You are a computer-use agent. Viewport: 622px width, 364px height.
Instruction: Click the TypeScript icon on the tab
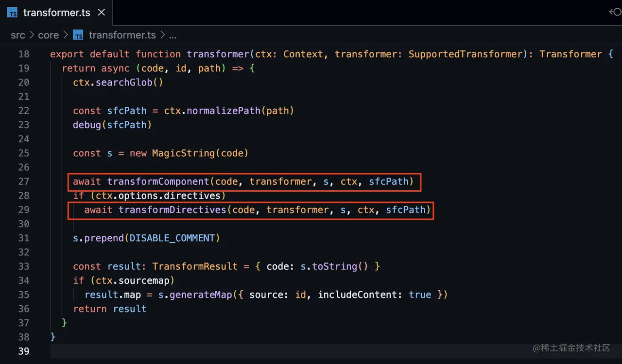[x=12, y=13]
